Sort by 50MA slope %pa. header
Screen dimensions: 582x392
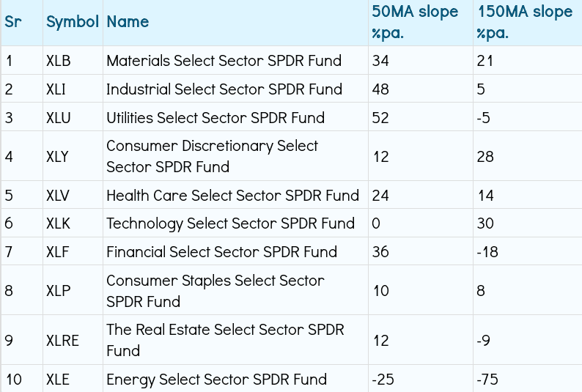pos(415,22)
